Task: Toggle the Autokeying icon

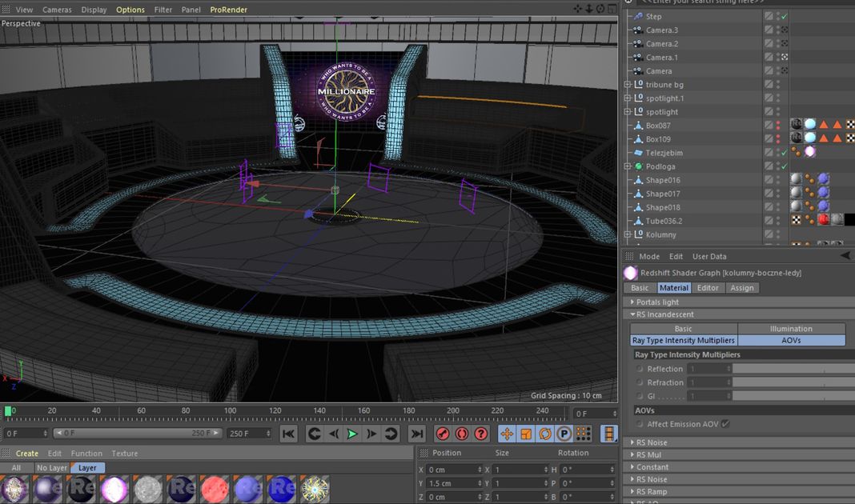Action: click(x=462, y=434)
